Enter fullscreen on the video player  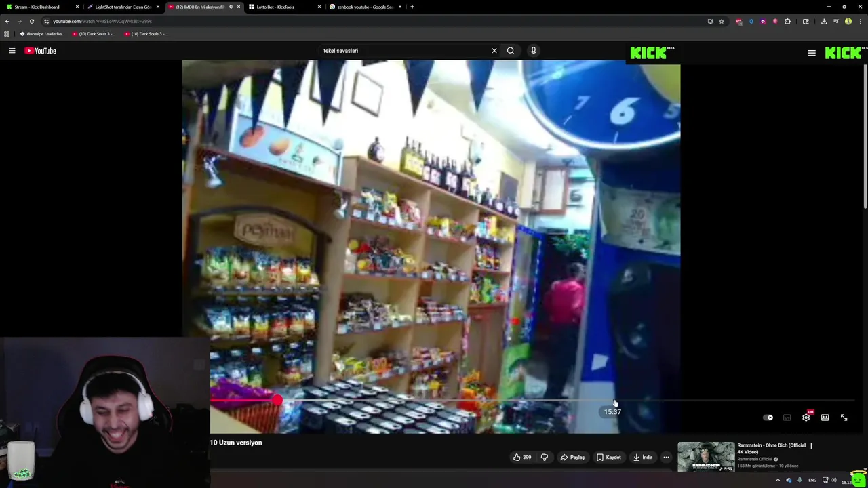tap(844, 418)
